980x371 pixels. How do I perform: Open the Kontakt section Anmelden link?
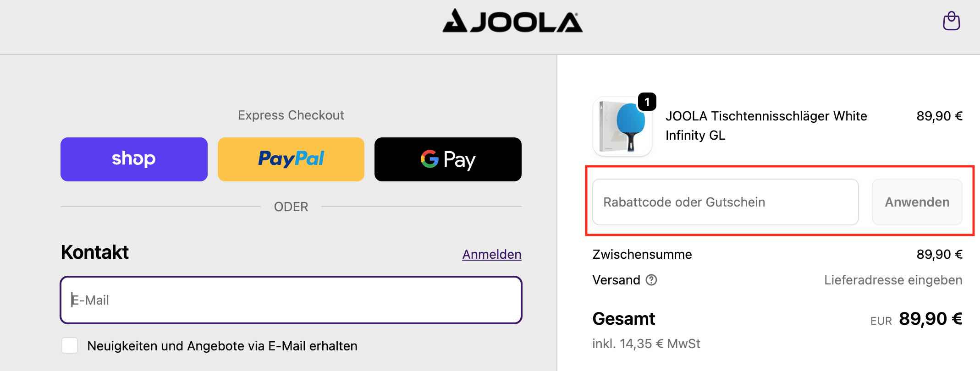pyautogui.click(x=491, y=255)
